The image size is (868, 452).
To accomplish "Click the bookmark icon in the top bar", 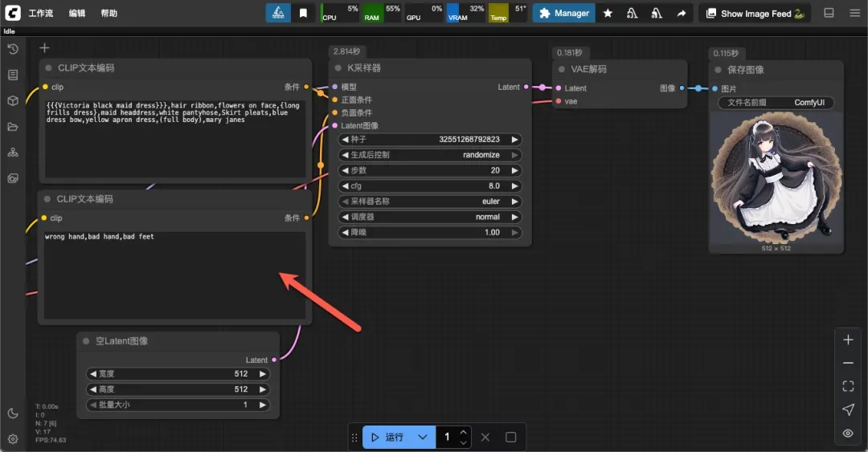I will tap(303, 13).
